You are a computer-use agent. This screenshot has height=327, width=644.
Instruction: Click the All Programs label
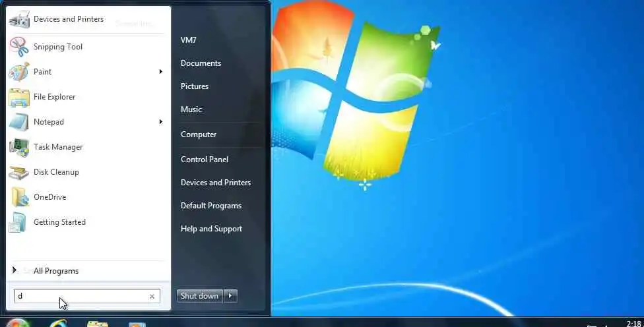coord(56,271)
